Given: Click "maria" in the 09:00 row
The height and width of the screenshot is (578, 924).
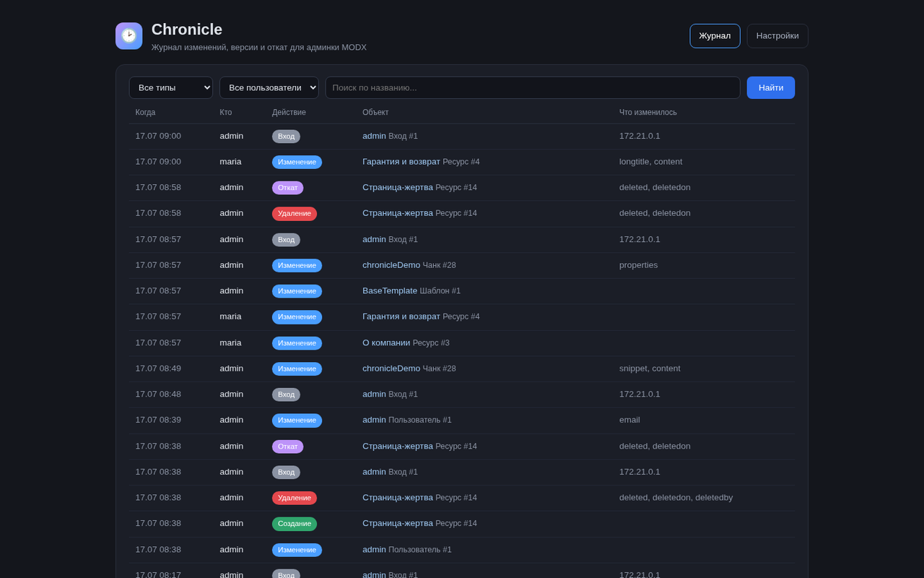Looking at the screenshot, I should [x=231, y=162].
